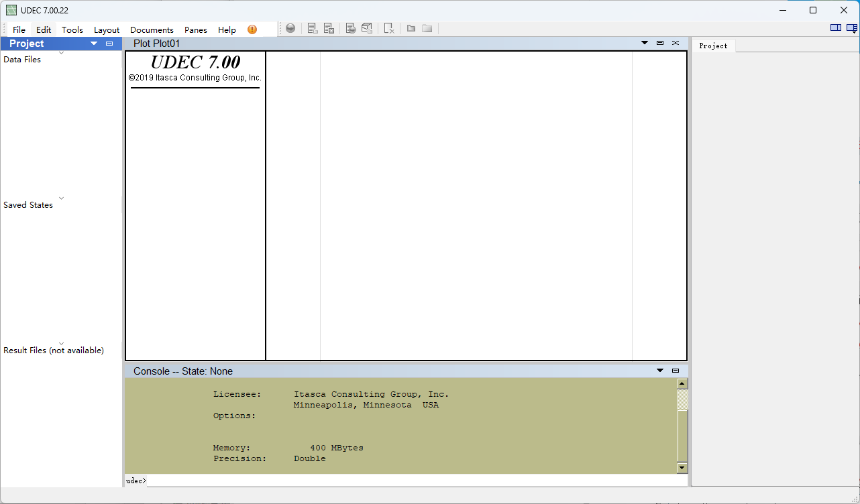Click the Data Files section label
This screenshot has height=504, width=860.
pos(22,60)
